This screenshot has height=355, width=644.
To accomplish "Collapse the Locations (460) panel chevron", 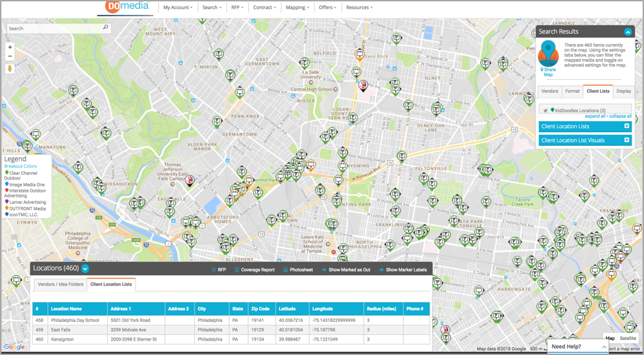I will coord(85,269).
